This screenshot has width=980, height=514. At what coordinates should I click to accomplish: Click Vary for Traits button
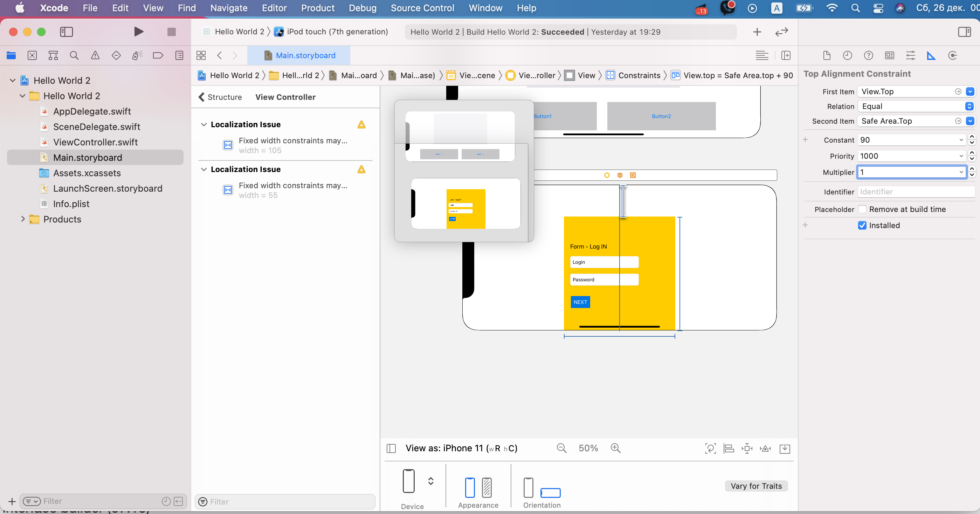(x=756, y=486)
